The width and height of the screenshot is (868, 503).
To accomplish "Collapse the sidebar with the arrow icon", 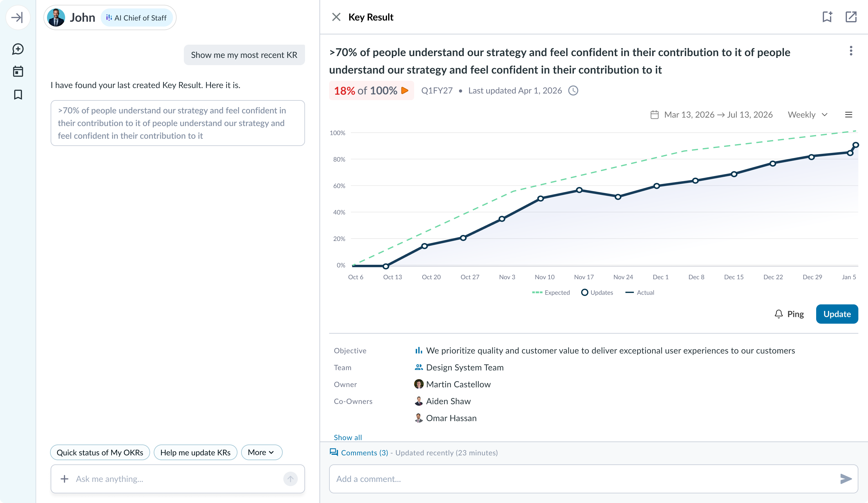I will click(18, 17).
